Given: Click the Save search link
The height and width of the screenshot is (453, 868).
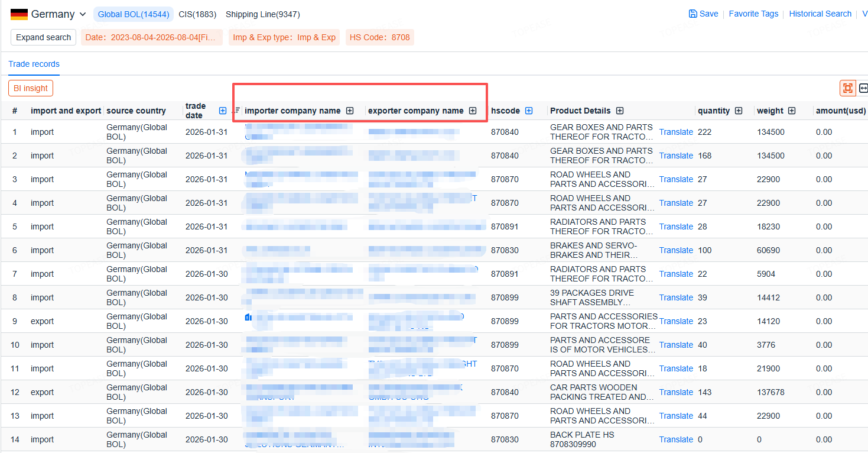Looking at the screenshot, I should point(703,14).
